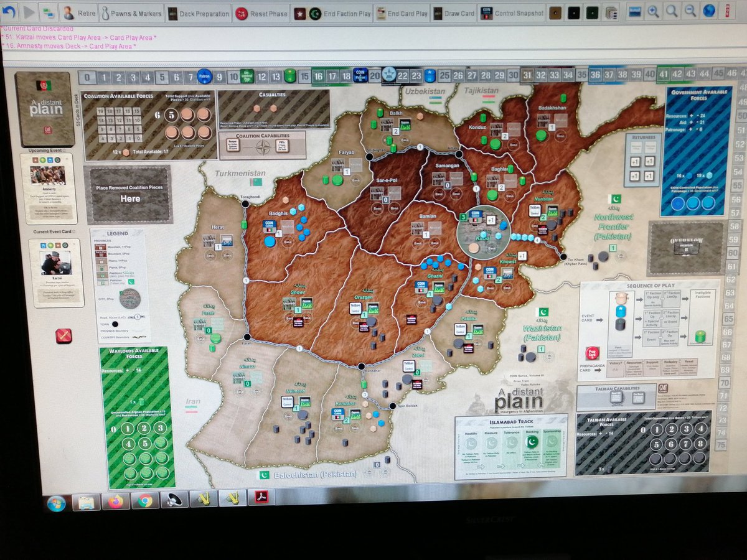The width and height of the screenshot is (747, 560).
Task: Click the Amnesty moves Deck log line
Action: click(x=69, y=46)
